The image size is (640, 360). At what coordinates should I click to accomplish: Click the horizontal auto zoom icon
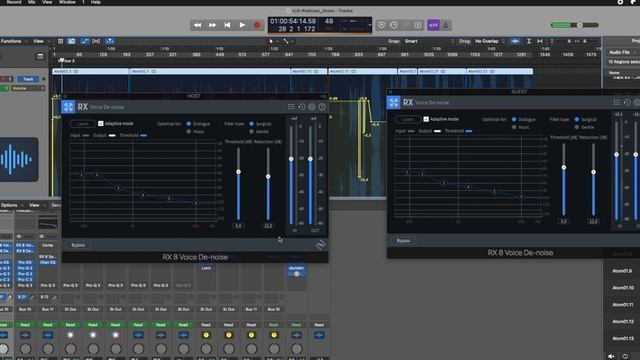coord(540,41)
